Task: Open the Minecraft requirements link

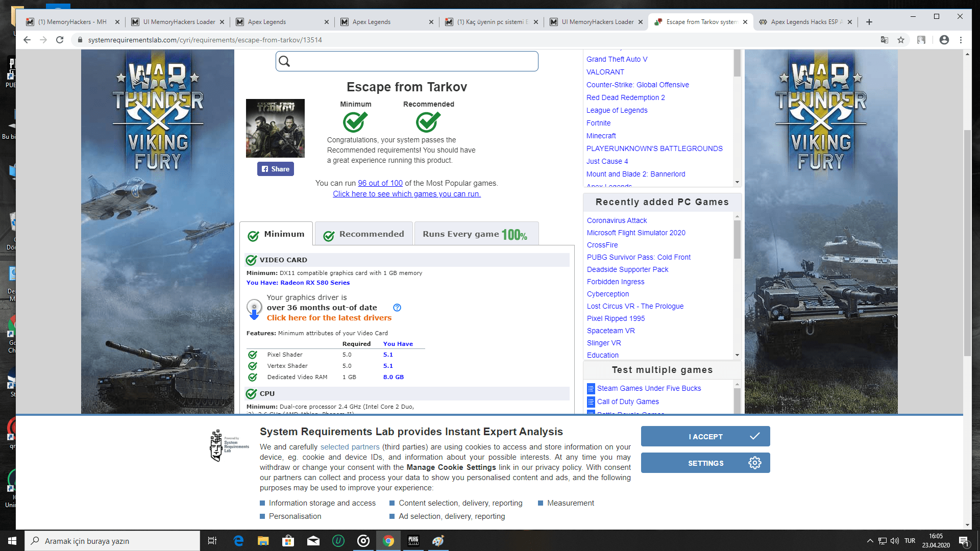Action: coord(601,136)
